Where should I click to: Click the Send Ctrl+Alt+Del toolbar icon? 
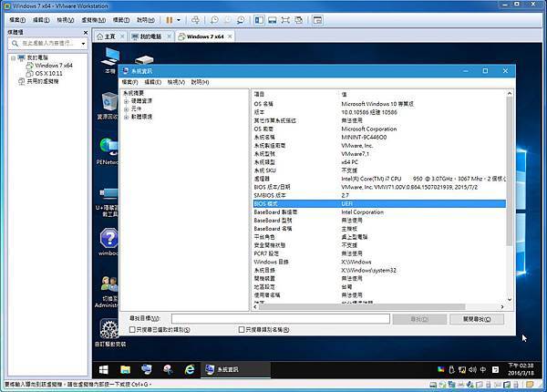[195, 20]
